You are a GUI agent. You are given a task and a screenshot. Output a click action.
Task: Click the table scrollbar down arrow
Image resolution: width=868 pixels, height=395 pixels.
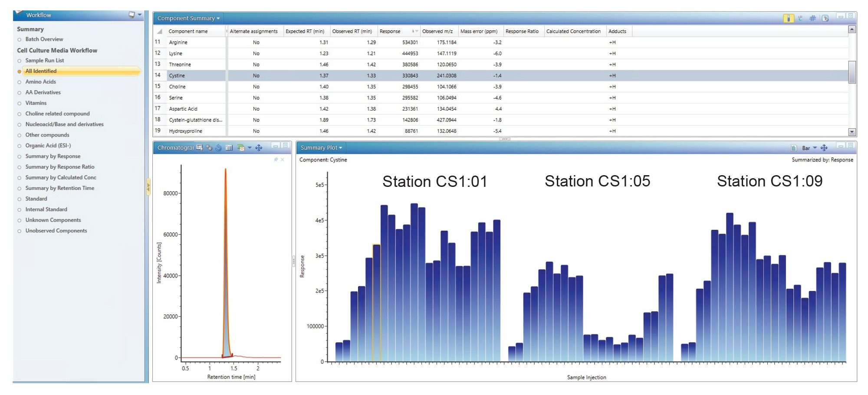852,132
